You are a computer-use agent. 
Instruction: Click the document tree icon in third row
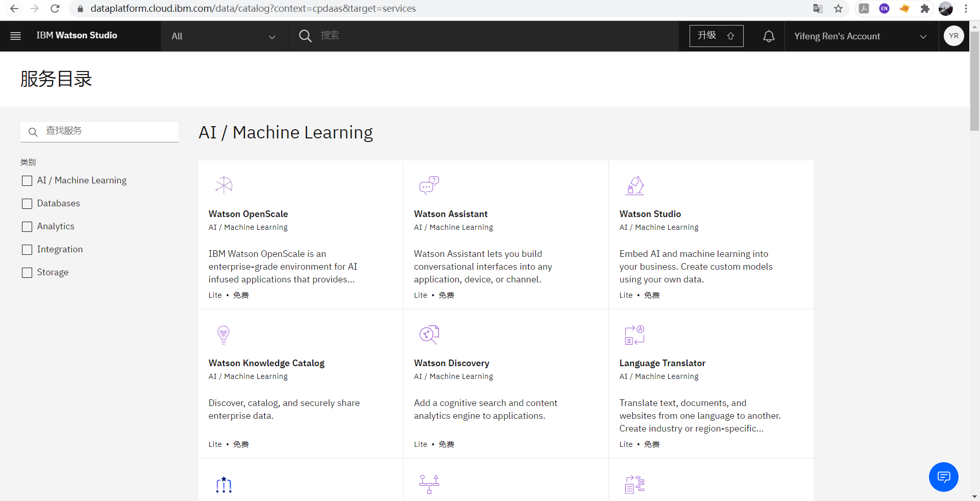tap(634, 484)
